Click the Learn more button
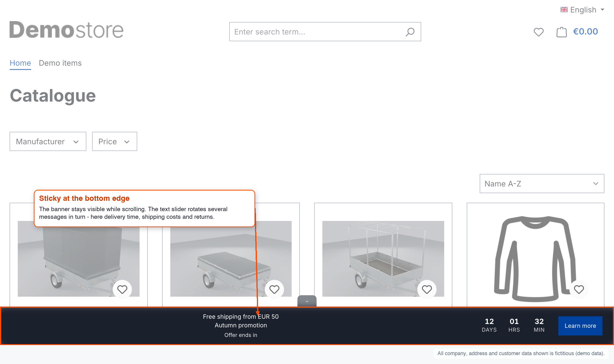614x364 pixels. pos(580,326)
